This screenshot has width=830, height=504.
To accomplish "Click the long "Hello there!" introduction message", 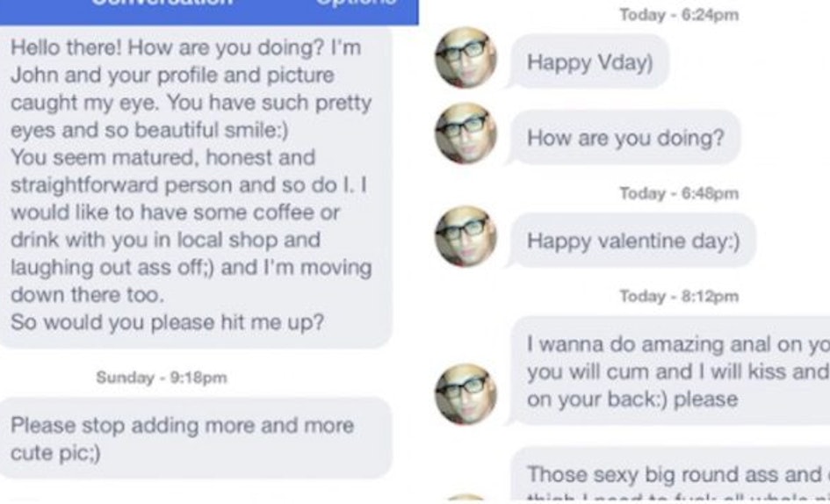I will pos(196,185).
